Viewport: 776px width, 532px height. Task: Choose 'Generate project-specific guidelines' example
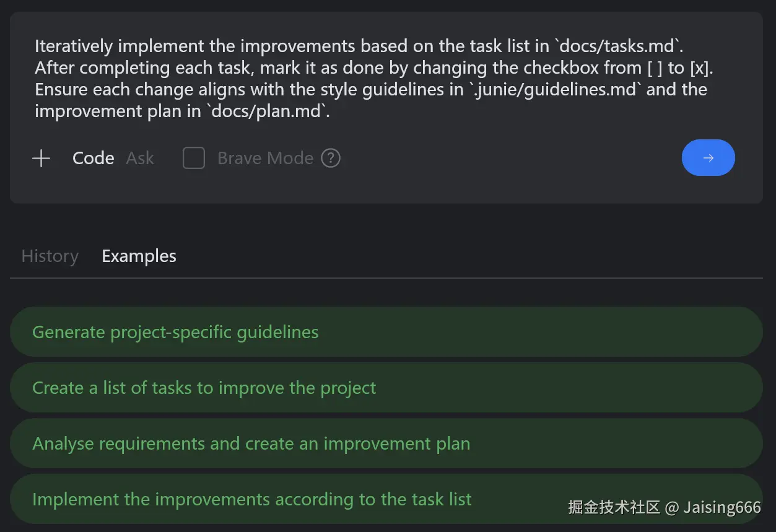tap(175, 333)
